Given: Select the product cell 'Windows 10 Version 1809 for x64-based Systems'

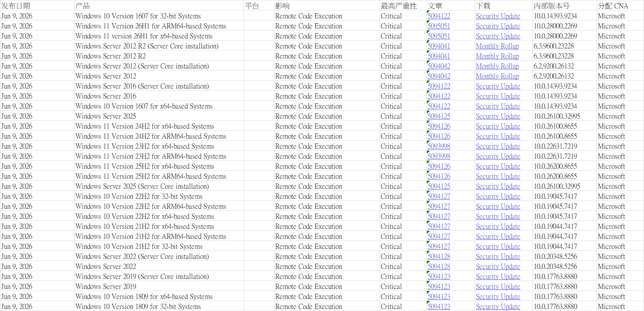Looking at the screenshot, I should point(159,297).
